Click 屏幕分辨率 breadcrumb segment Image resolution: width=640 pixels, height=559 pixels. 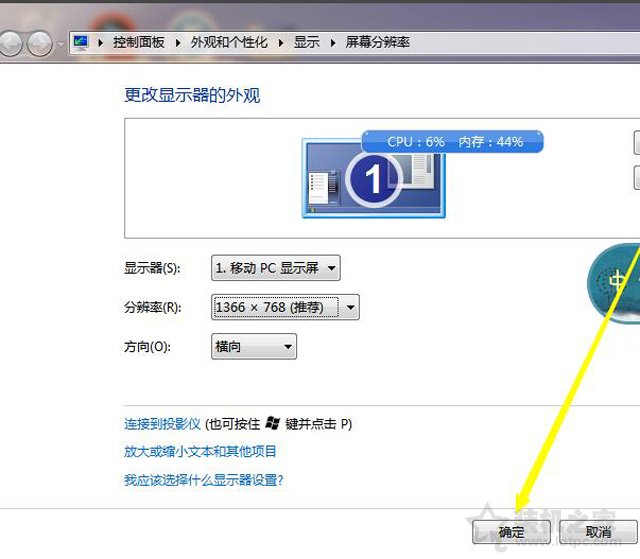click(377, 43)
